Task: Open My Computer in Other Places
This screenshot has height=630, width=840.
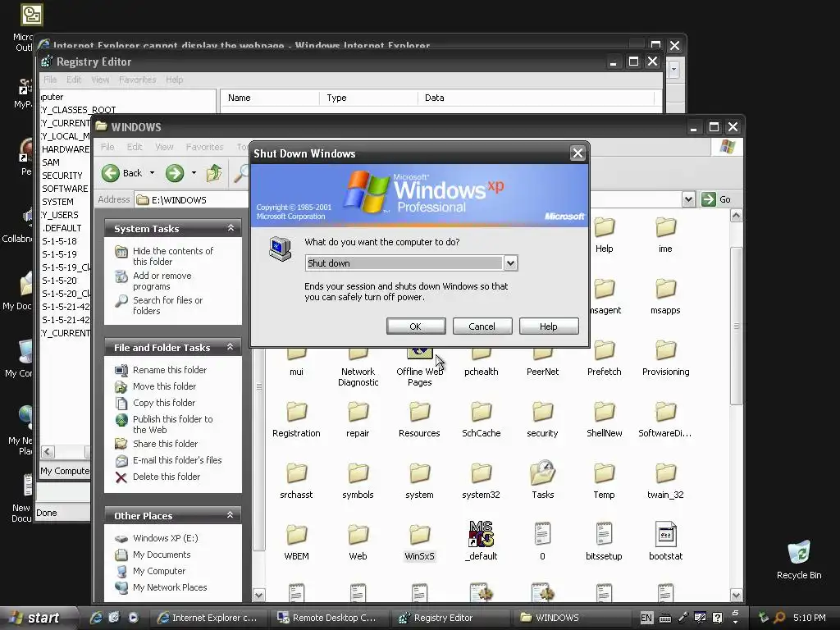Action: pos(158,571)
